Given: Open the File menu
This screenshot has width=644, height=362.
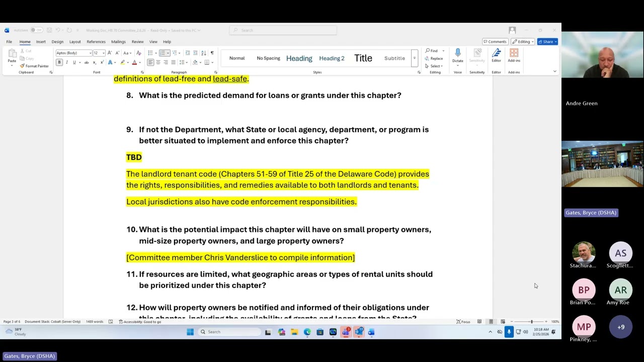Looking at the screenshot, I should pos(9,42).
